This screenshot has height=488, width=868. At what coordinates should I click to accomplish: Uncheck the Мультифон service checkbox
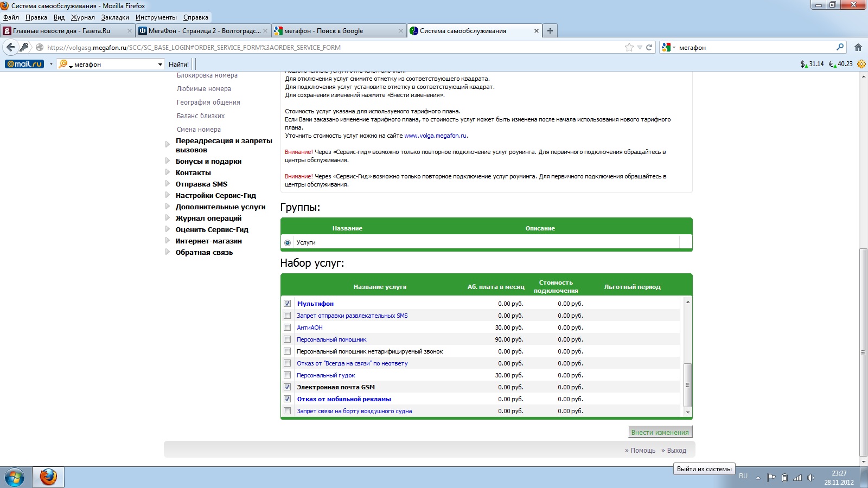(288, 304)
